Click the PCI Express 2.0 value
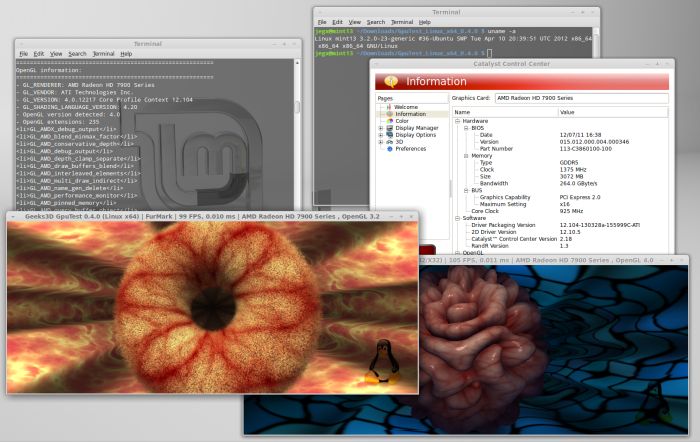700x442 pixels. (x=580, y=197)
